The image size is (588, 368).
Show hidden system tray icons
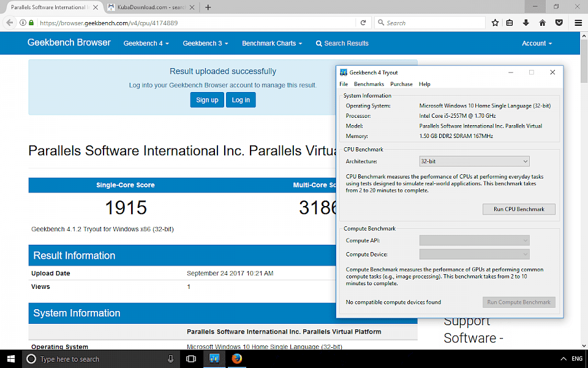point(563,359)
